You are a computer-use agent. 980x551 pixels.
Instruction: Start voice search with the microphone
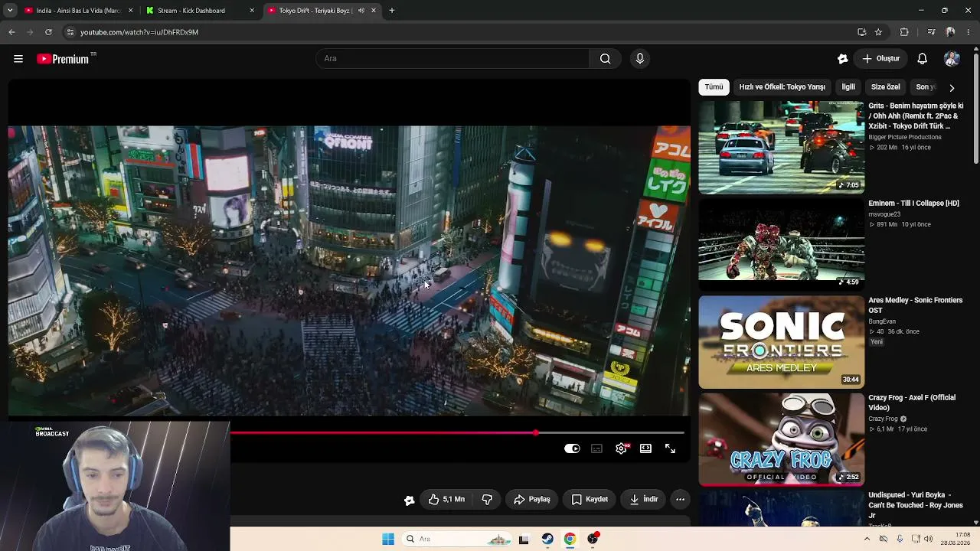[x=640, y=59]
